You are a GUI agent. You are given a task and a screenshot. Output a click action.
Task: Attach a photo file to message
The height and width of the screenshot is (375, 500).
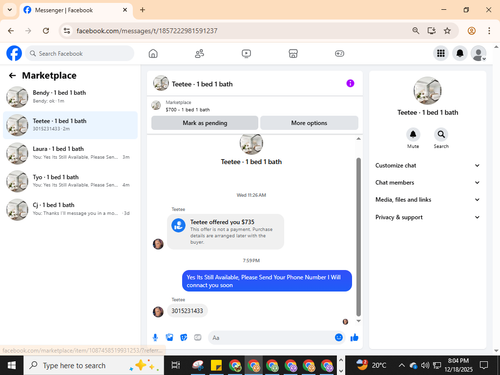click(x=169, y=338)
